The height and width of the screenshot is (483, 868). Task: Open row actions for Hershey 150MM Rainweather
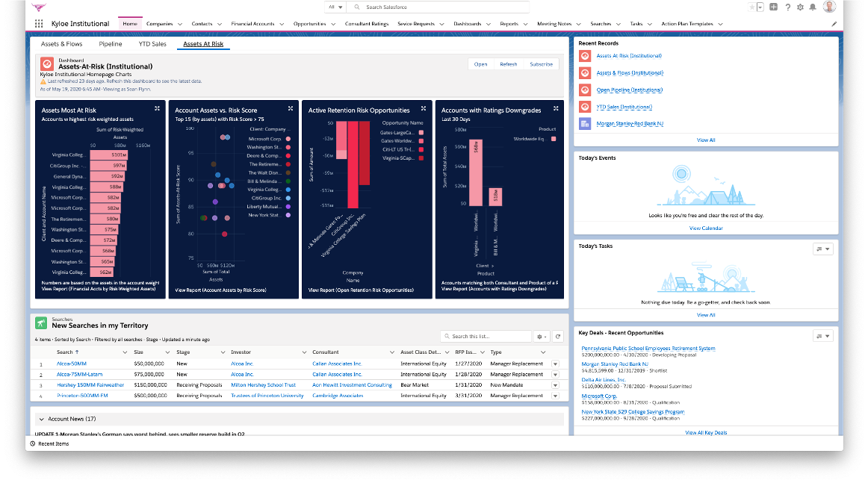tap(554, 384)
